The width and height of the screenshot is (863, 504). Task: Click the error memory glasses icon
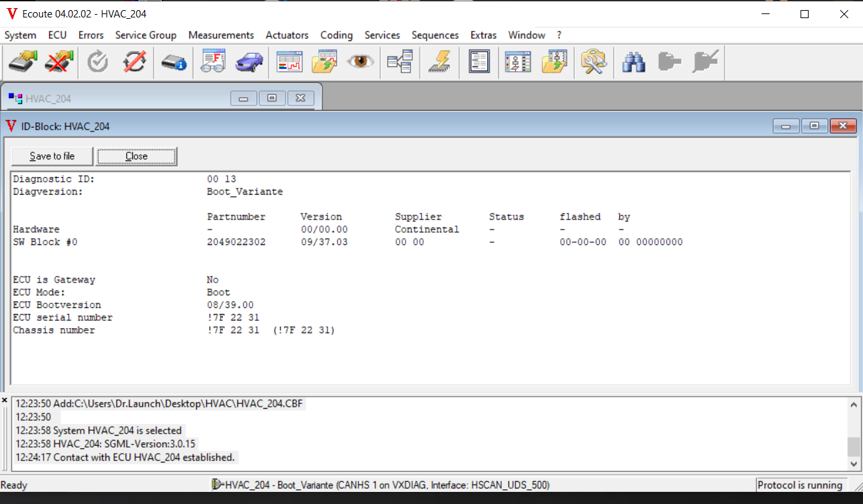click(214, 62)
